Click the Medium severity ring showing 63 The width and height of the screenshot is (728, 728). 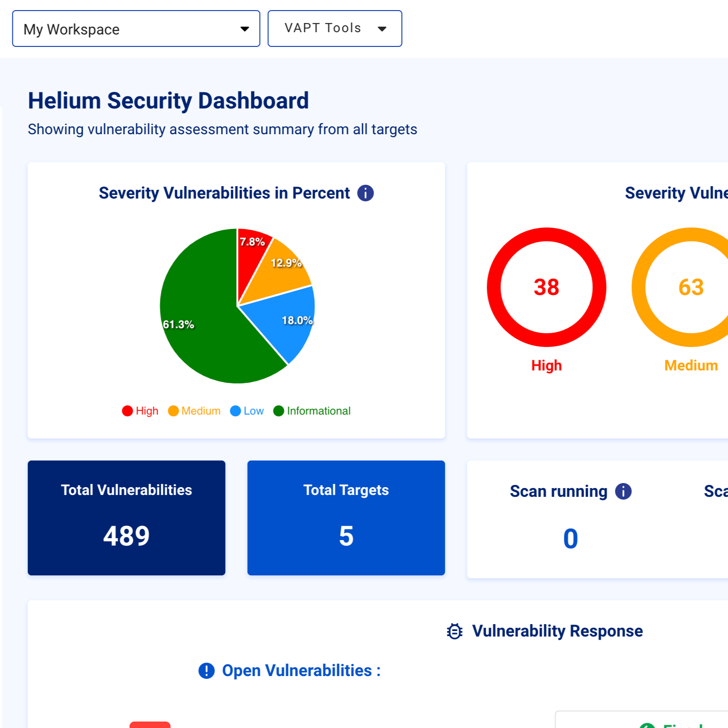691,287
